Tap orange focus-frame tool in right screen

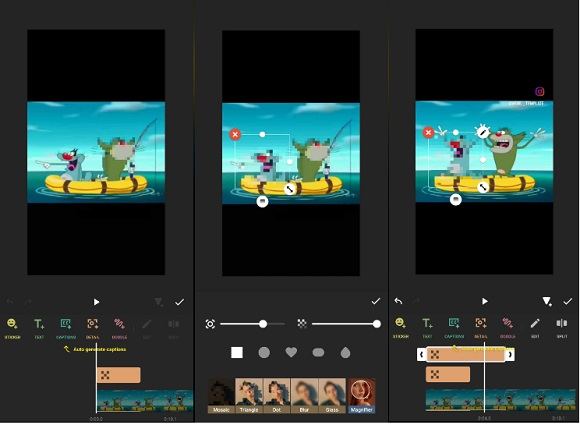click(480, 327)
